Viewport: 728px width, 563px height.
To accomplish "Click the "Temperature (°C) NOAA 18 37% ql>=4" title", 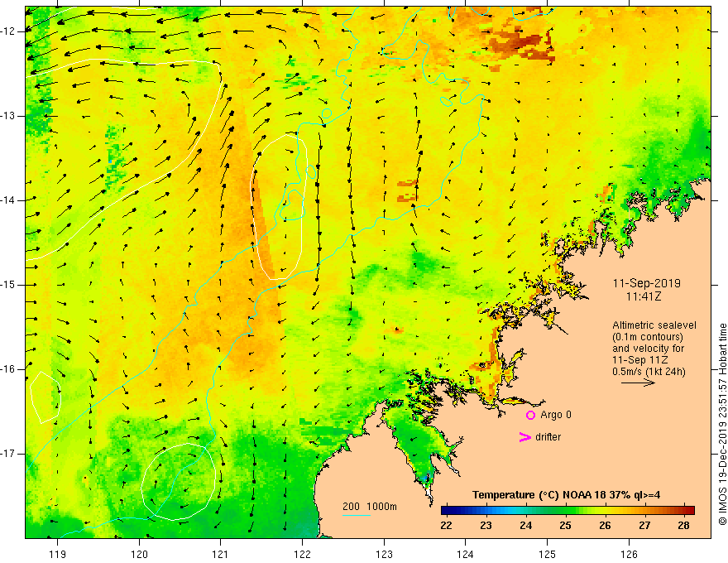I will point(567,495).
